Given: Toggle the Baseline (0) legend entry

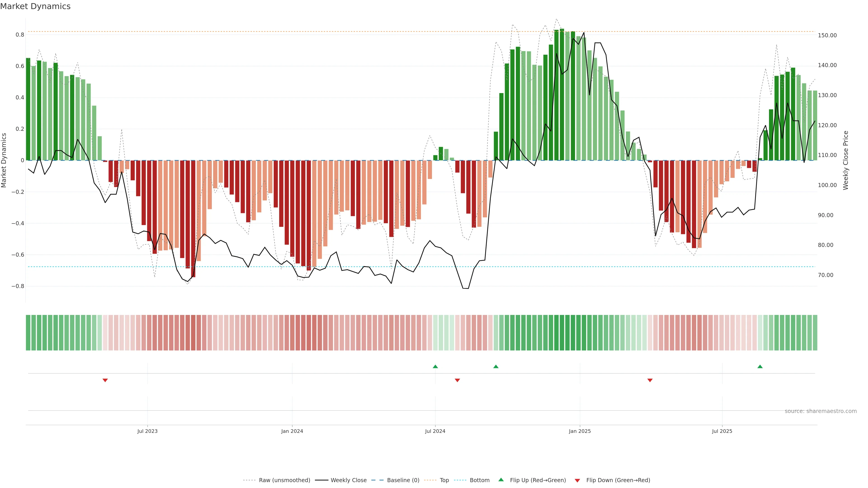Looking at the screenshot, I should pyautogui.click(x=403, y=480).
